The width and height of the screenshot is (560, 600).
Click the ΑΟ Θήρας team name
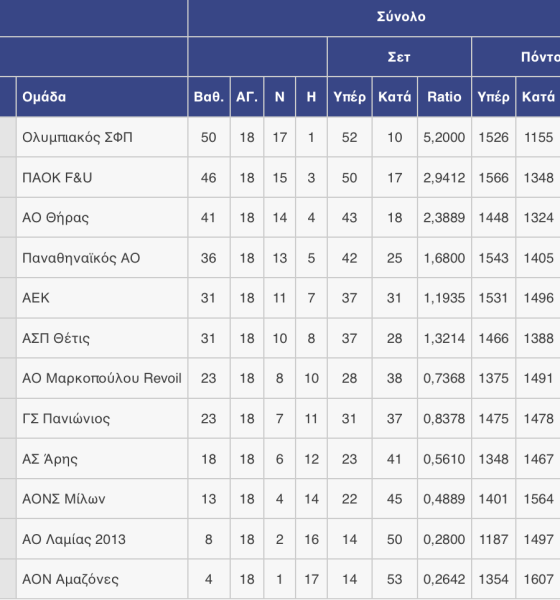coord(56,218)
